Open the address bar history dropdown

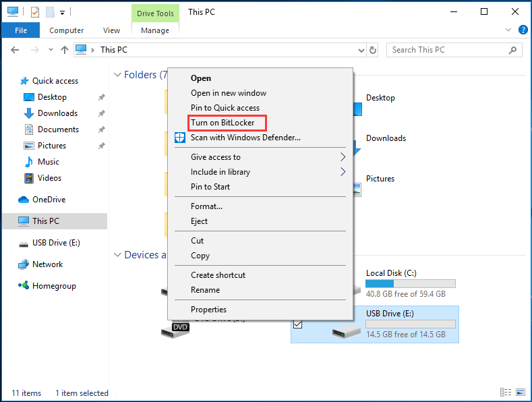(359, 50)
